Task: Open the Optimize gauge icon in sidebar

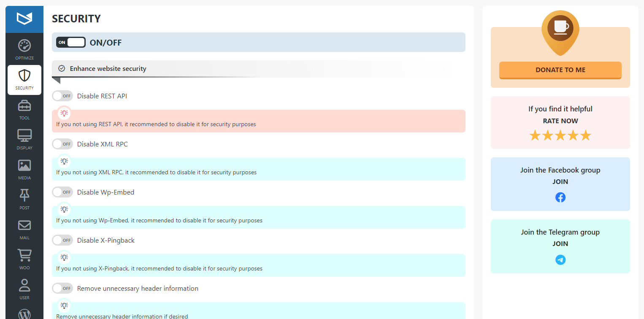Action: click(x=24, y=46)
